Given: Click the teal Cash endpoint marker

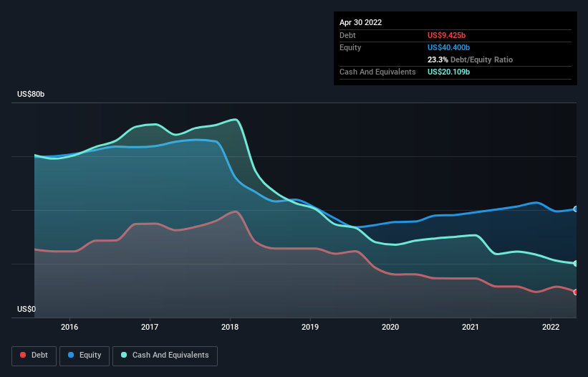Looking at the screenshot, I should coord(576,264).
